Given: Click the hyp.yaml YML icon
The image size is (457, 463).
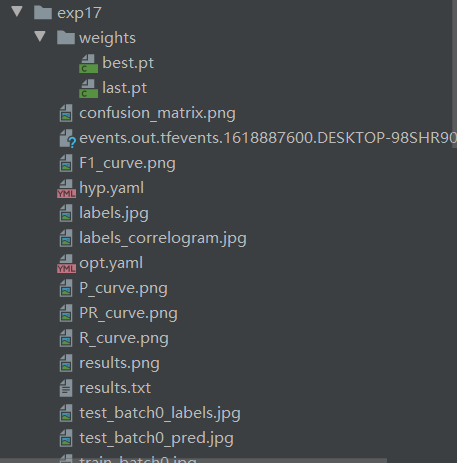Looking at the screenshot, I should pos(66,189).
